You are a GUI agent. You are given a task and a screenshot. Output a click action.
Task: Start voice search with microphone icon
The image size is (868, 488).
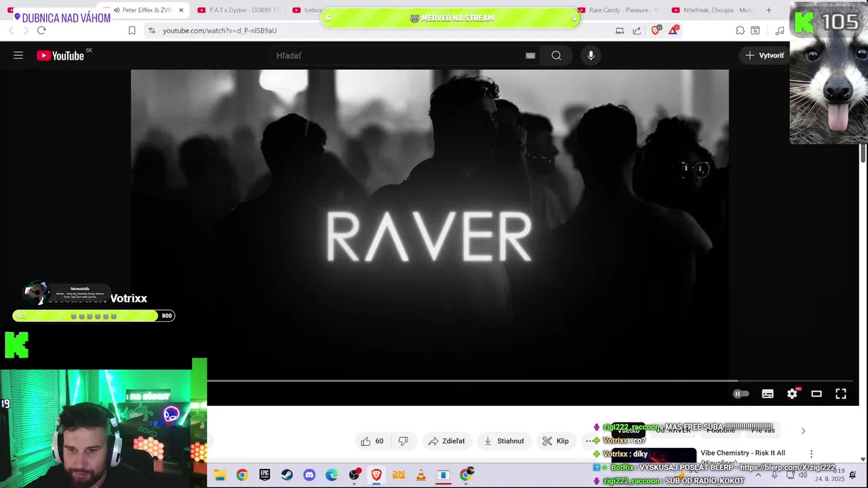click(591, 56)
